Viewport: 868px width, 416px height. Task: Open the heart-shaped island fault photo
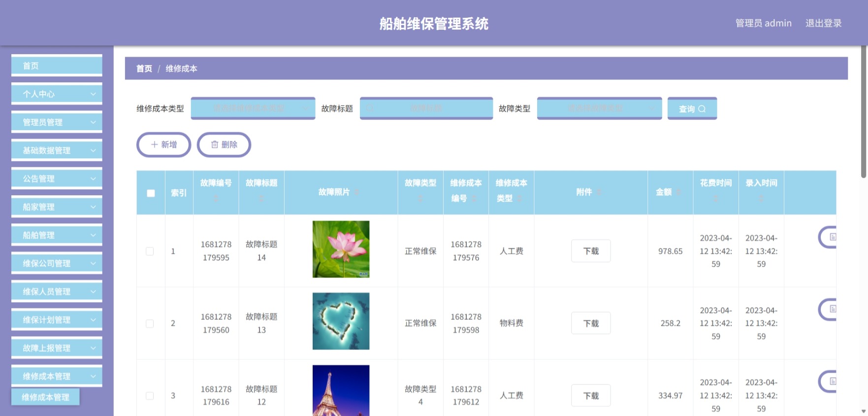341,321
